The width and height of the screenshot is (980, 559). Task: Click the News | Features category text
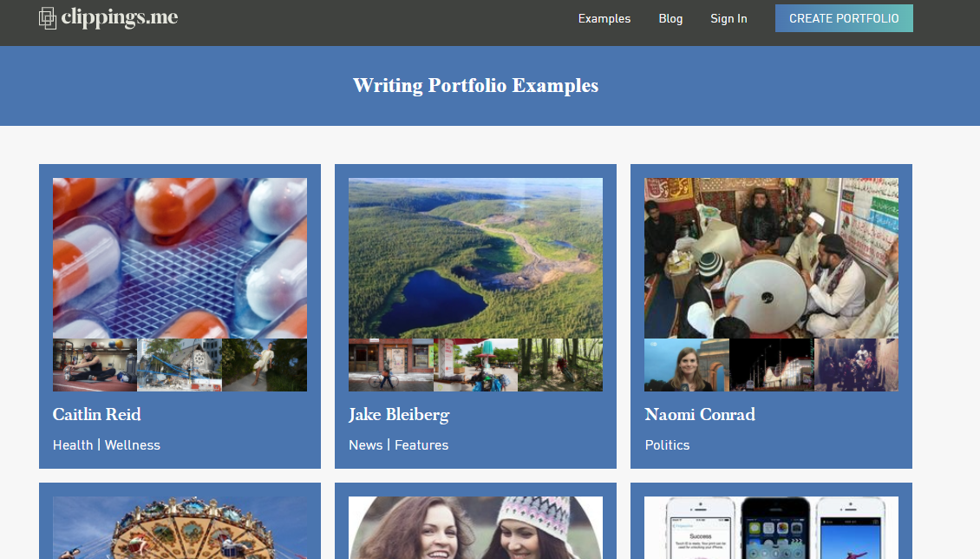[399, 445]
